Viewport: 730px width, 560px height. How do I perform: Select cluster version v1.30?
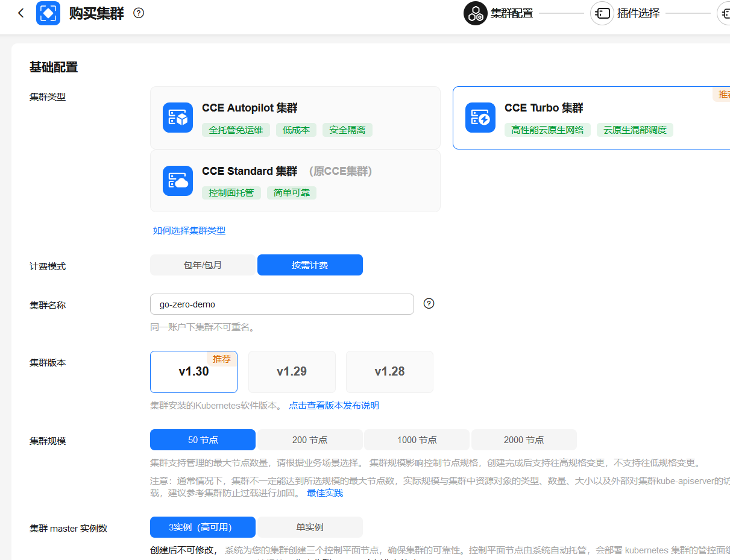click(194, 371)
